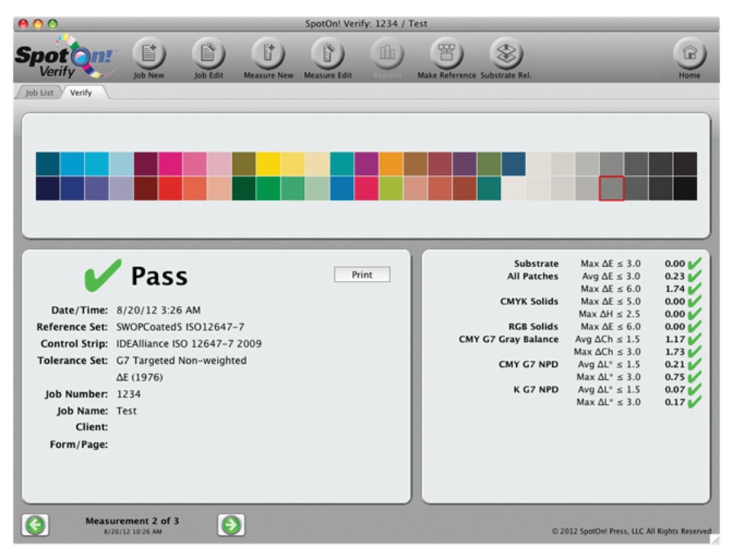This screenshot has height=560, width=733.
Task: Select the lime green color patch
Action: [391, 188]
